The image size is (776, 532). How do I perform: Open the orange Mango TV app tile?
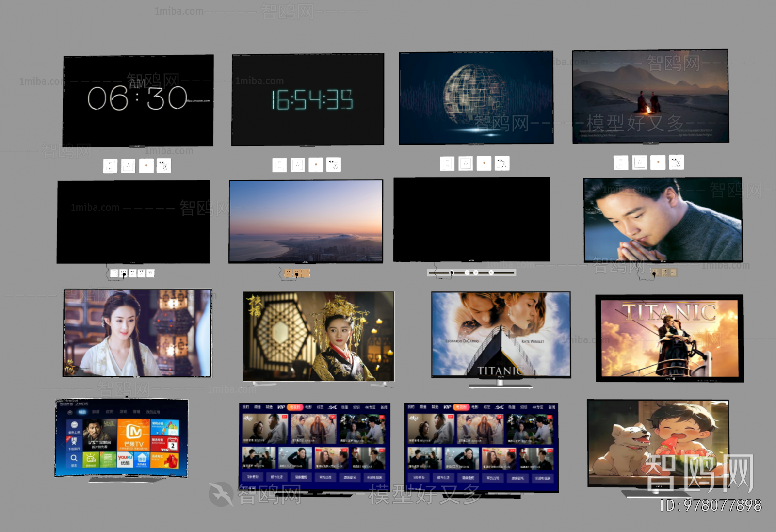pos(133,435)
